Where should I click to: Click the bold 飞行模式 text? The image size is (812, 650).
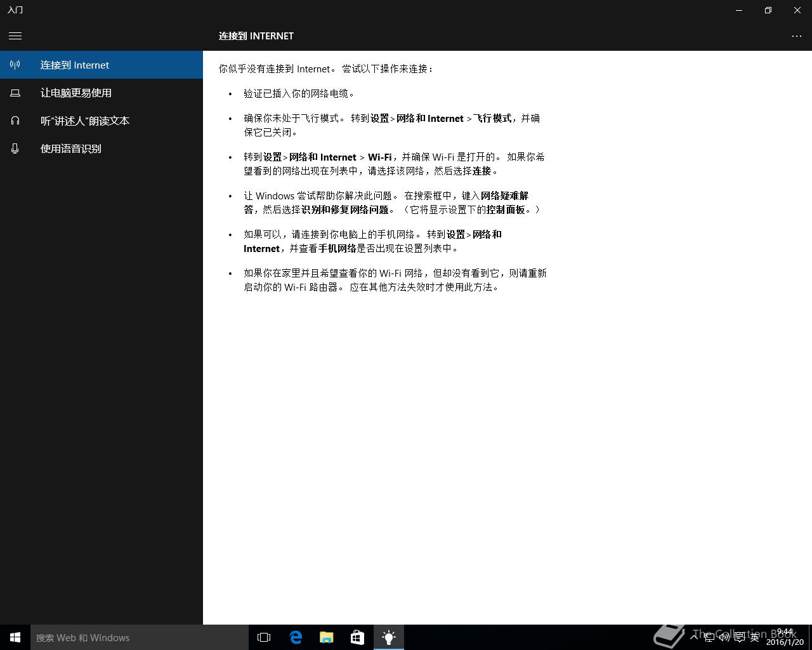tap(492, 118)
